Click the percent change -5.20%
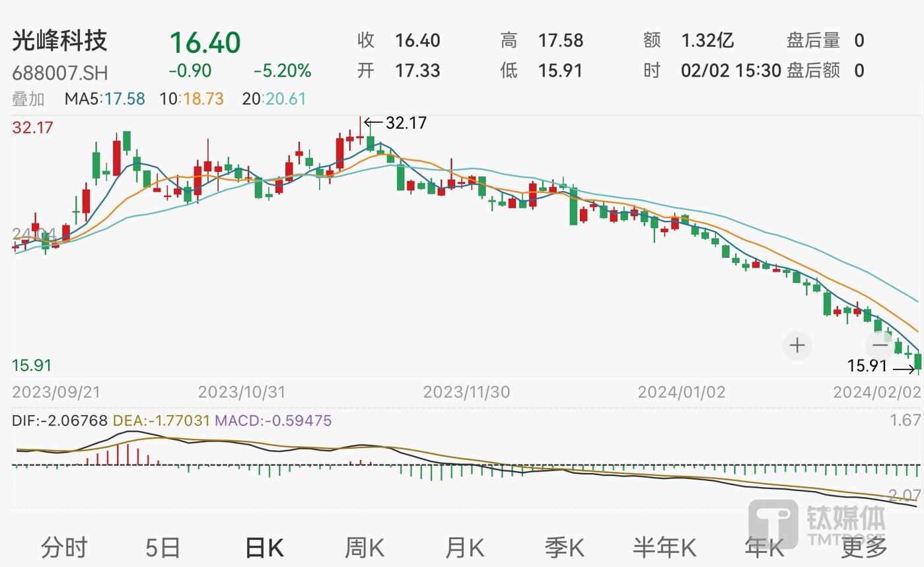This screenshot has width=924, height=567. coord(282,71)
